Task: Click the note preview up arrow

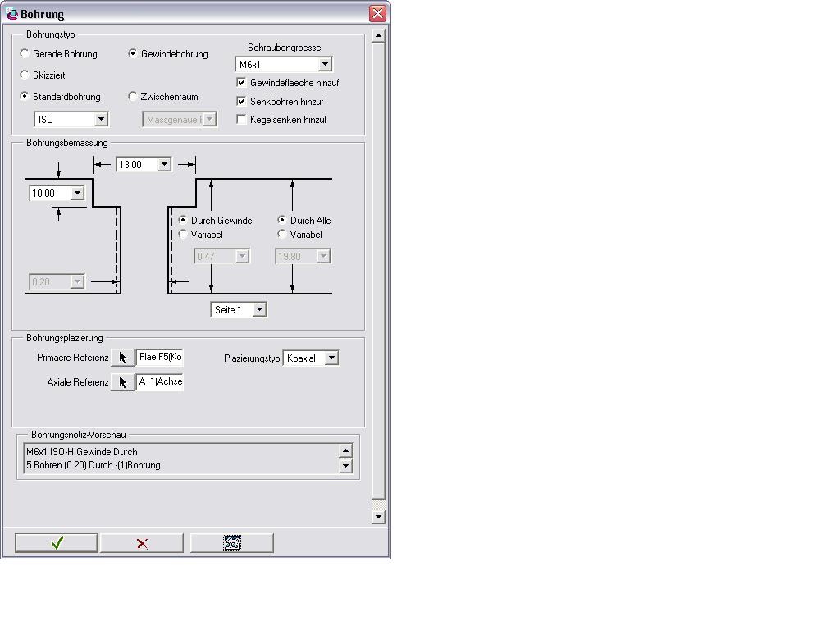Action: pos(345,450)
